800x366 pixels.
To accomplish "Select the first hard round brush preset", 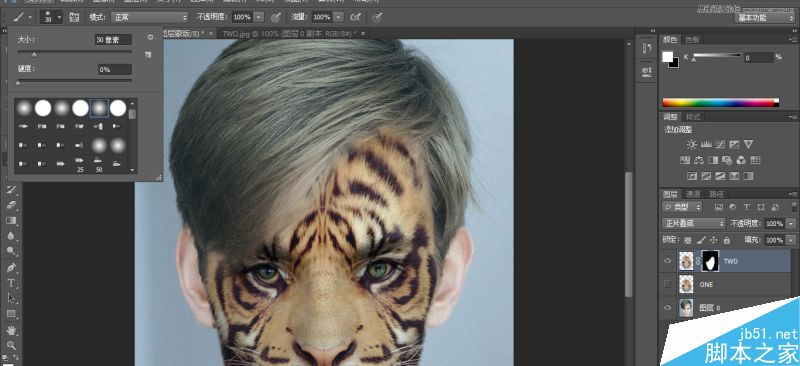I will point(43,108).
